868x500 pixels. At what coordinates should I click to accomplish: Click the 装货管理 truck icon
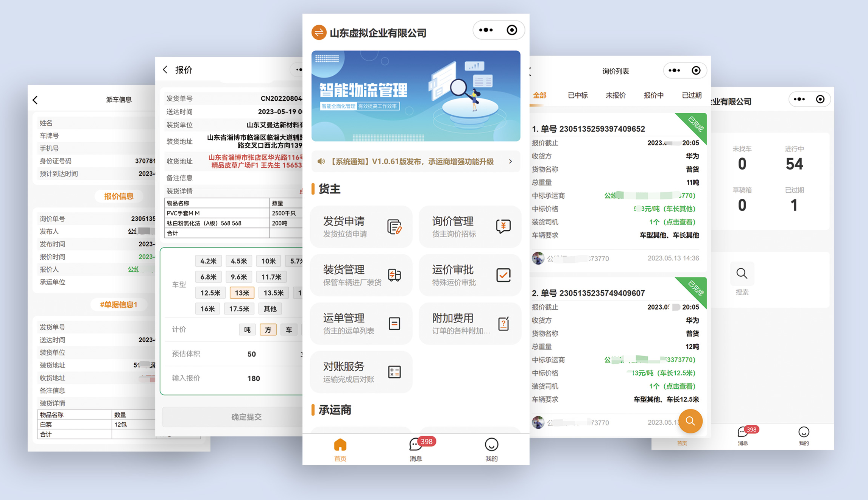click(394, 275)
